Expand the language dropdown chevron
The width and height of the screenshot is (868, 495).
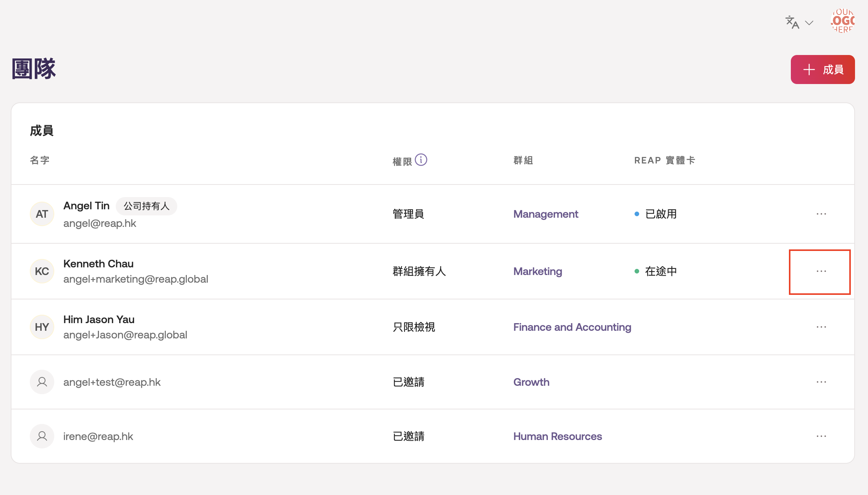(x=809, y=23)
